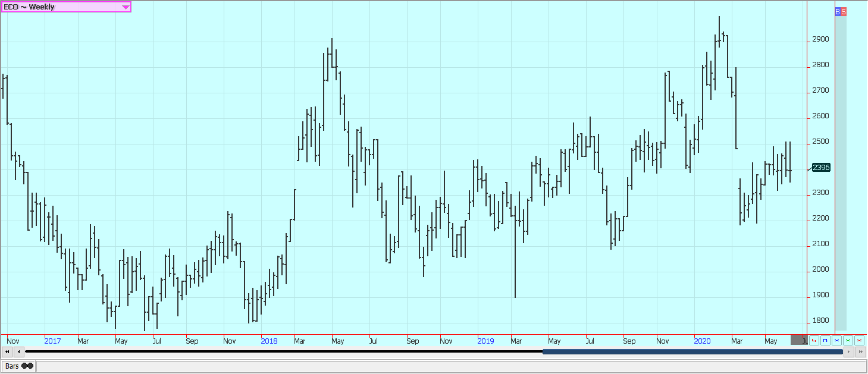
Task: Click the black scrollbar track portion
Action: click(284, 352)
